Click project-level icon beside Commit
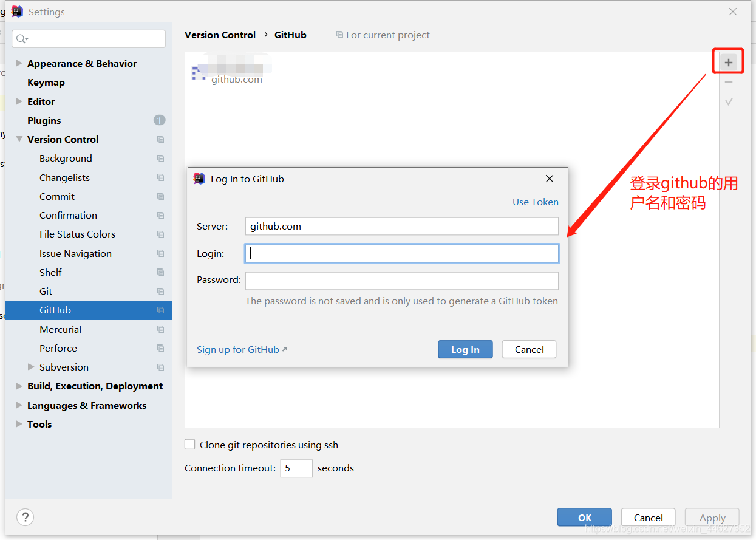Screen dimensions: 756x540 tap(160, 197)
